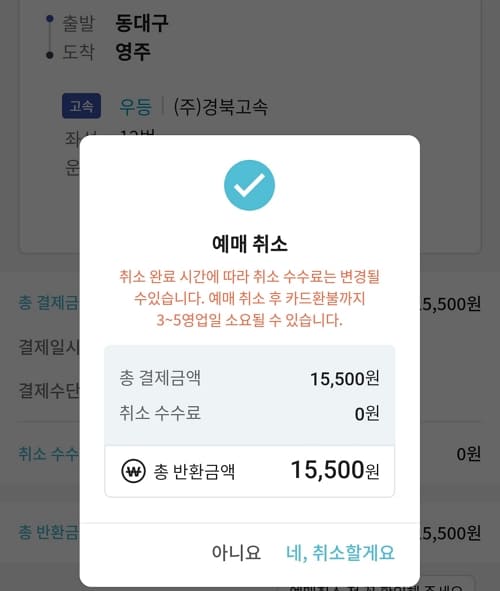Select the 총 결제금액 row in dialog
Image resolution: width=500 pixels, height=591 pixels.
249,378
